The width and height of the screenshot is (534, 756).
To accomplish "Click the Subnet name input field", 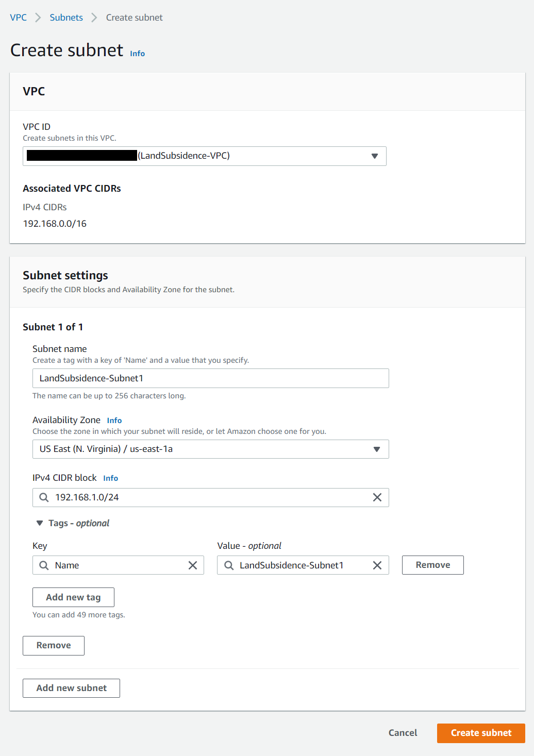I will (x=210, y=378).
